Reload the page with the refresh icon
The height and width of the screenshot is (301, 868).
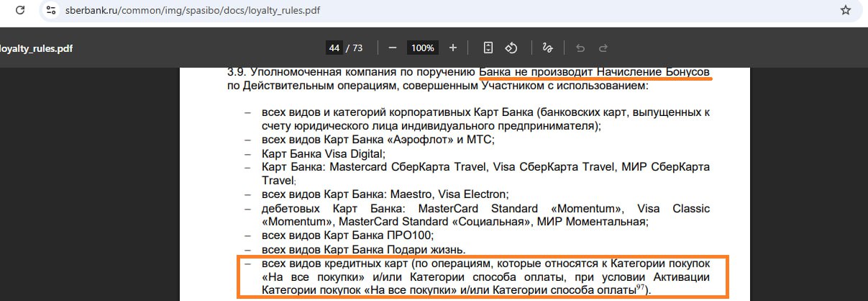(20, 11)
